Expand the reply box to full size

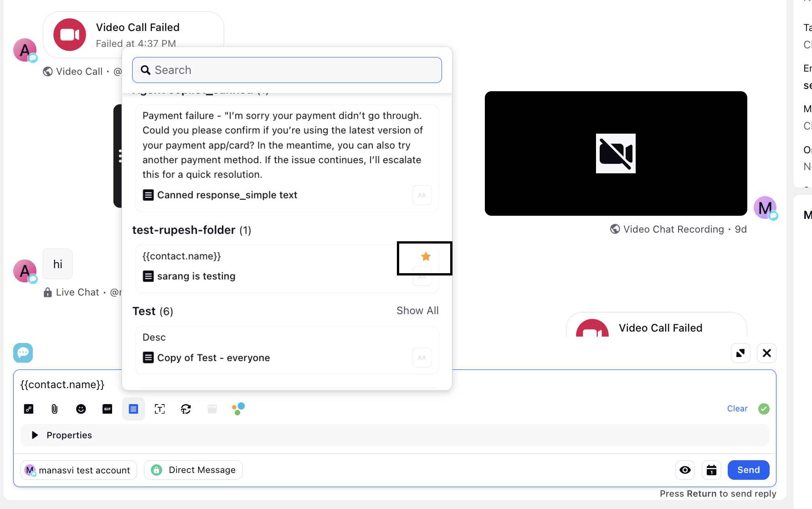pyautogui.click(x=740, y=353)
